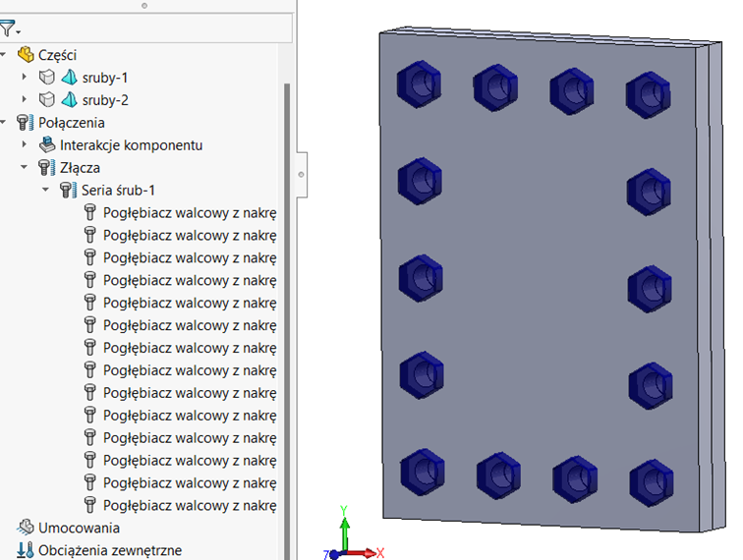Expand the sruby-1 part node

25,77
